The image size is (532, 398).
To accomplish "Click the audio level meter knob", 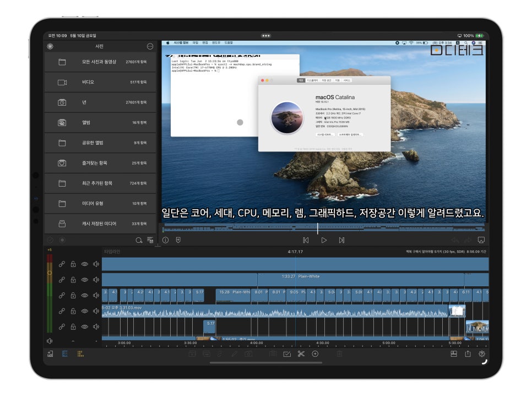I will (50, 272).
